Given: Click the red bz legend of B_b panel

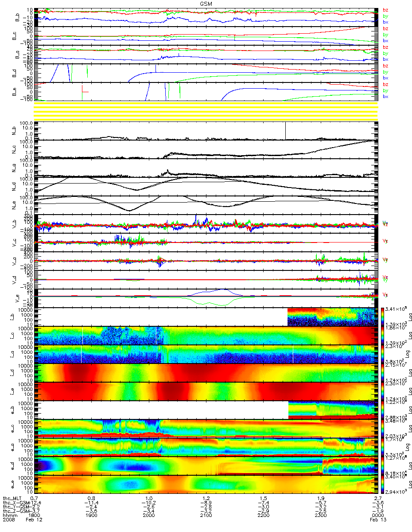Looking at the screenshot, I should (385, 10).
